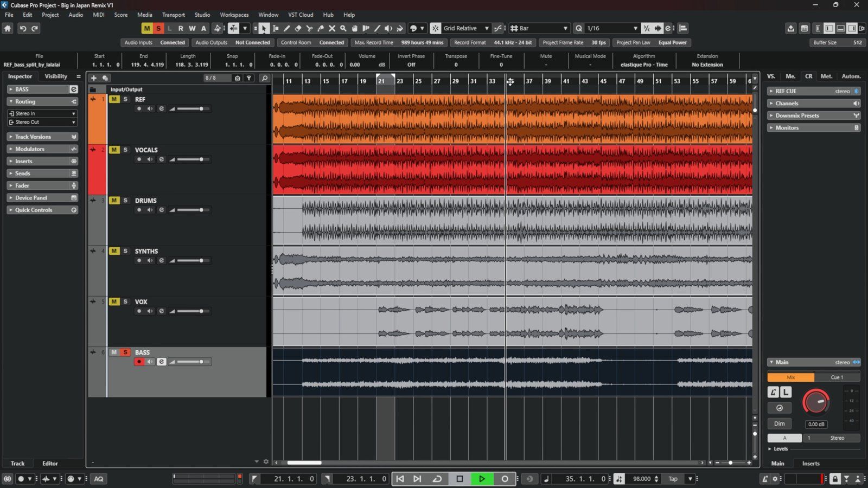Screen dimensions: 868x488
Task: Select the Mix source button
Action: pyautogui.click(x=791, y=377)
